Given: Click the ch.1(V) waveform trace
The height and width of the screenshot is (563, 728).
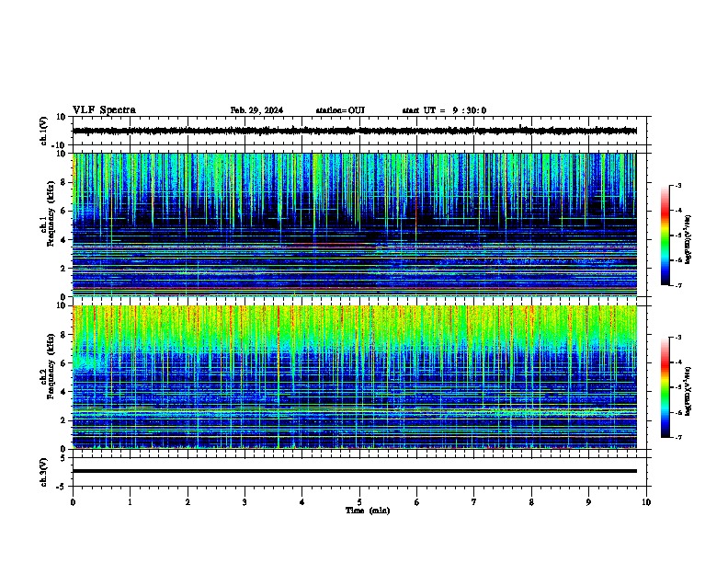Looking at the screenshot, I should [355, 131].
